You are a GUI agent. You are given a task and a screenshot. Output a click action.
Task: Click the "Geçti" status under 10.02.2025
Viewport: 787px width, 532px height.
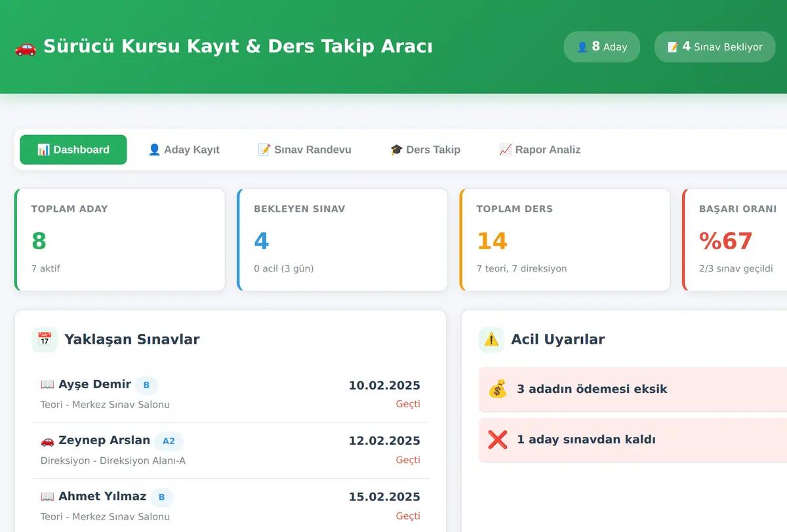pyautogui.click(x=408, y=404)
